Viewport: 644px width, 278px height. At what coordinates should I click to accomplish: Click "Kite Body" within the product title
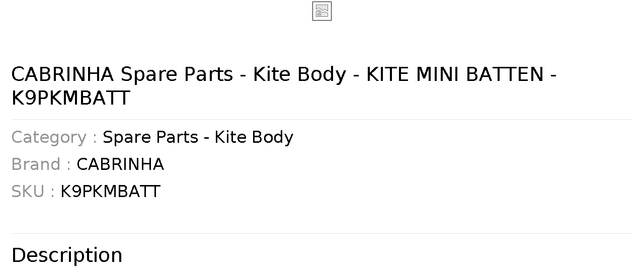(x=300, y=74)
